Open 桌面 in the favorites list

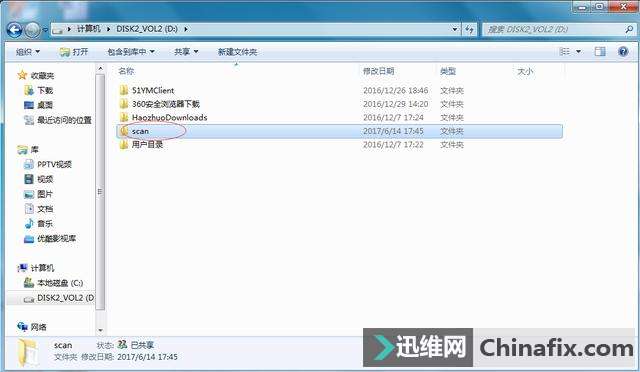[45, 105]
